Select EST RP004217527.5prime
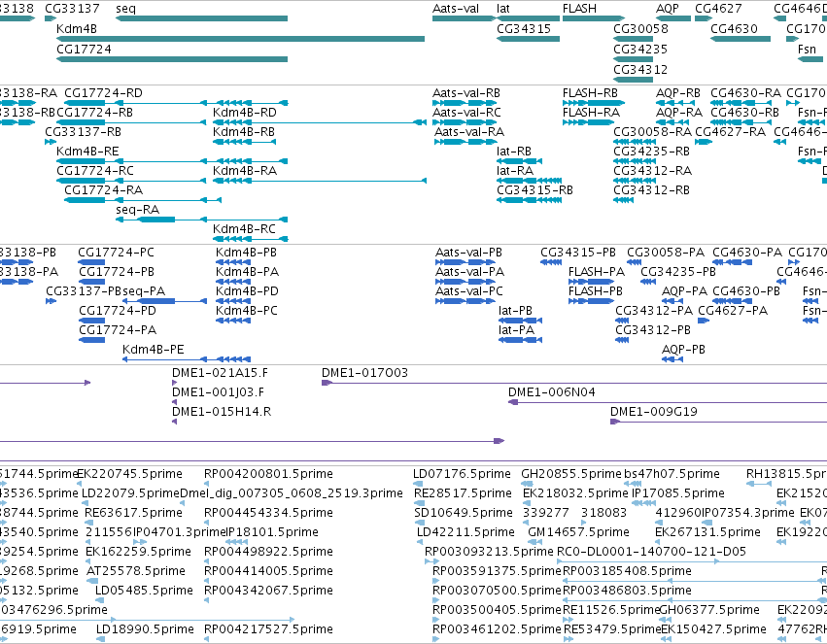Screen dimensions: 827x644 tap(206, 639)
